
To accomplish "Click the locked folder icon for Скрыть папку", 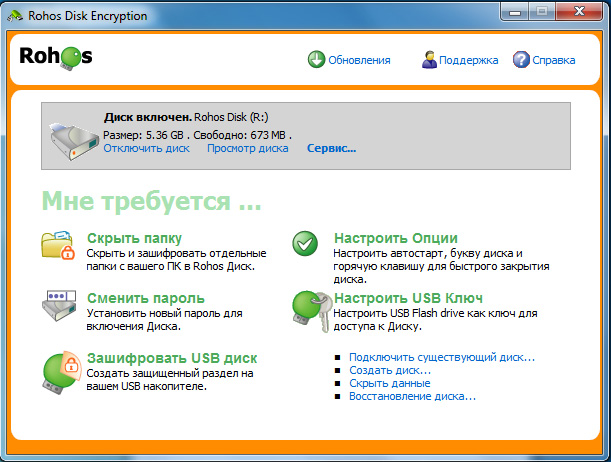I will (58, 245).
